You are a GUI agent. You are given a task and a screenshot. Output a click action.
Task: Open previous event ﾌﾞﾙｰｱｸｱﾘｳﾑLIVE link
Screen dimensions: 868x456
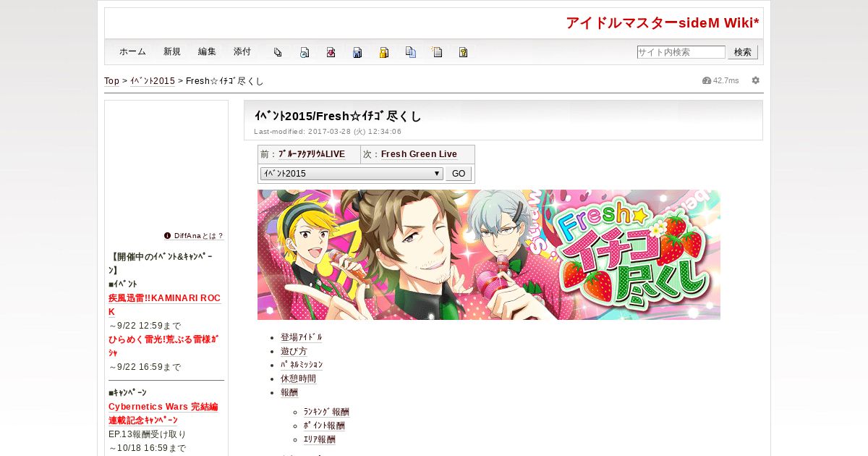pos(312,154)
